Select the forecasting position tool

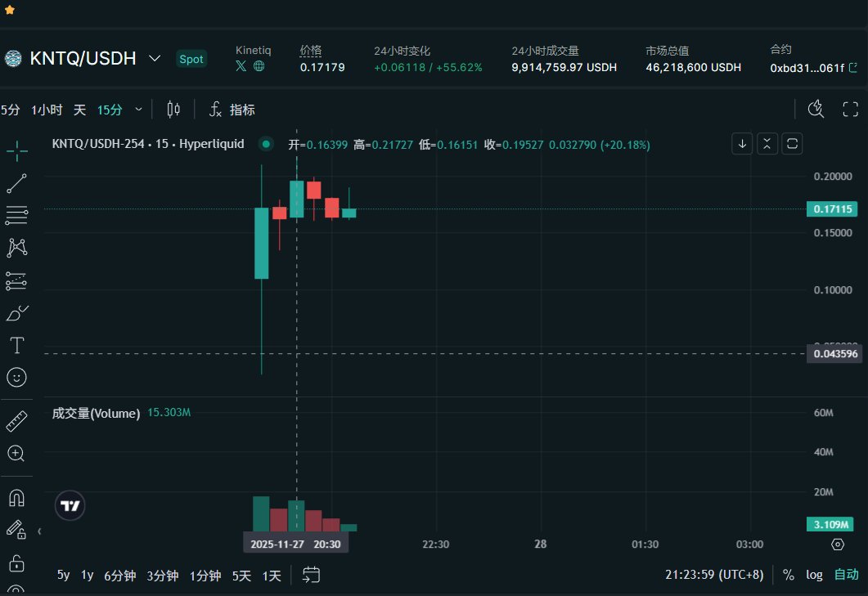(x=16, y=280)
